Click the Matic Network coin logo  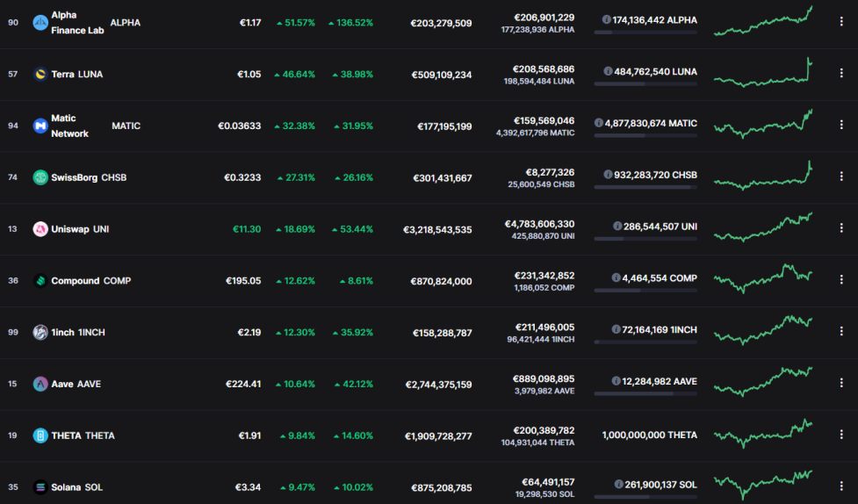40,126
